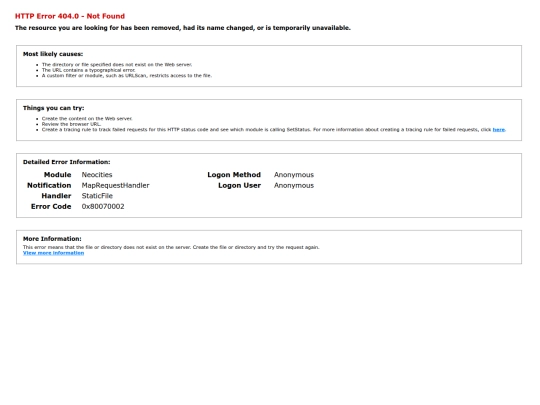Click the 'Module' label
Viewport: 540px width, 405px height.
58,175
